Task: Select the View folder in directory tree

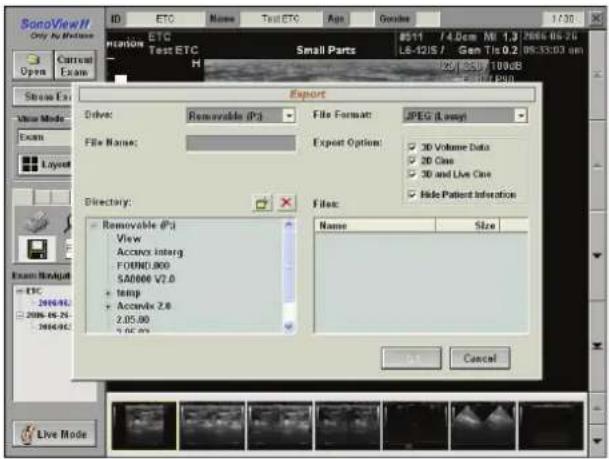Action: click(129, 238)
